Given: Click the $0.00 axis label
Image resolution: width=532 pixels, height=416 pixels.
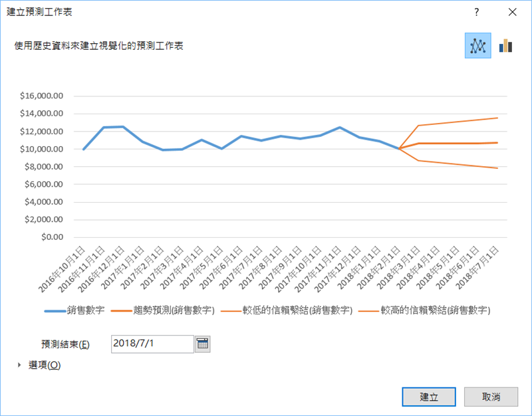Looking at the screenshot, I should (x=53, y=237).
